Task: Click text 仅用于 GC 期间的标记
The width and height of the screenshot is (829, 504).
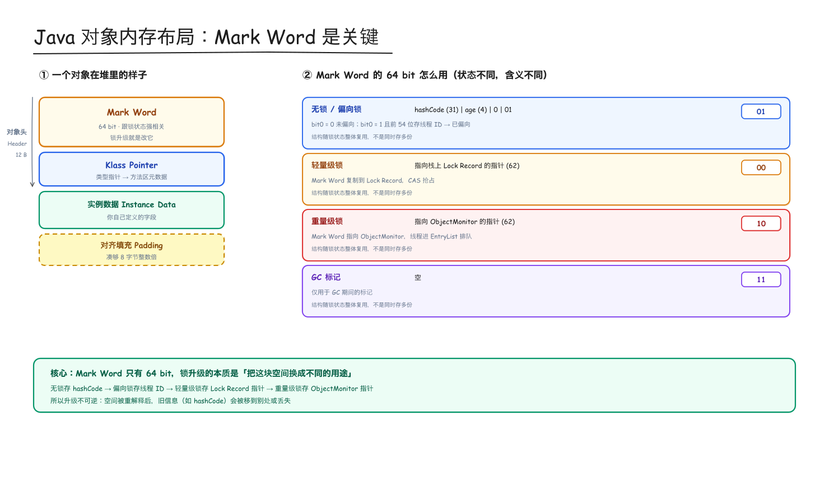Action: (x=342, y=292)
